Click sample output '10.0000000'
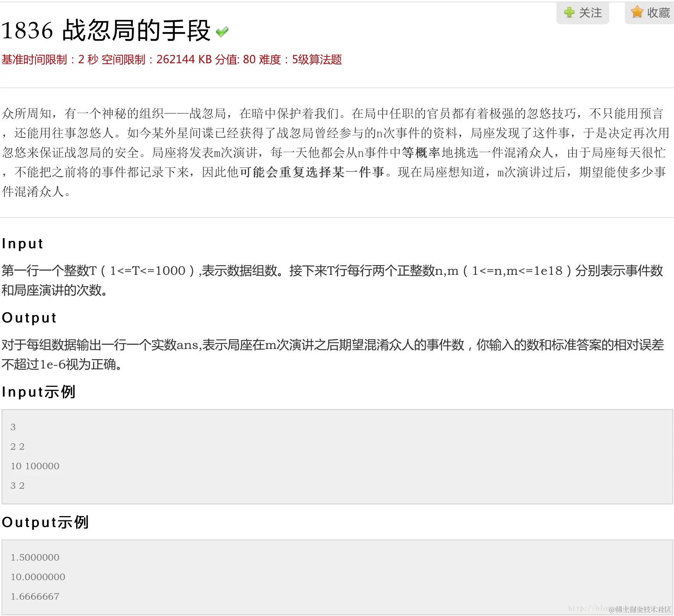Viewport: 674px width, 616px height. 38,577
